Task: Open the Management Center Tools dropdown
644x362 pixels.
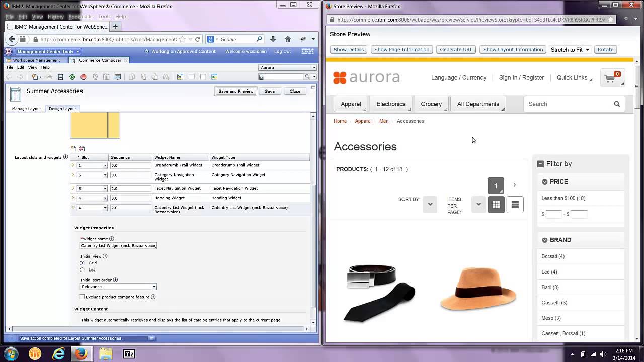Action: (48, 51)
